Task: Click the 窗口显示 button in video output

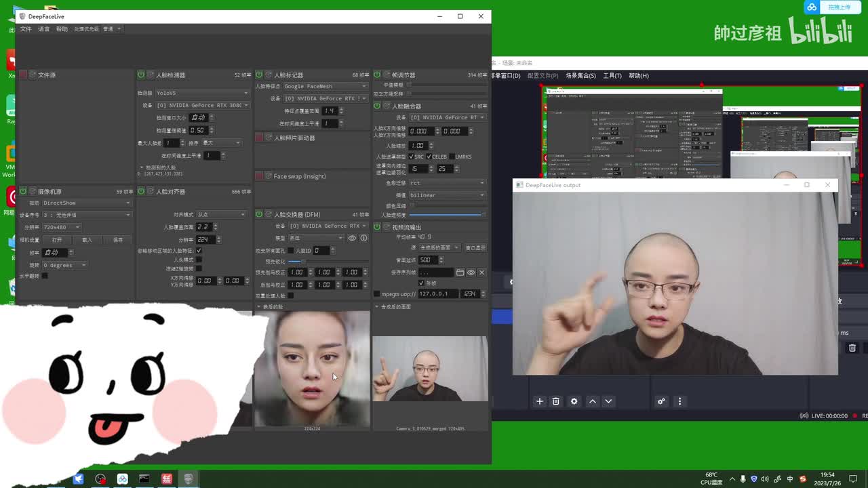Action: click(x=475, y=247)
